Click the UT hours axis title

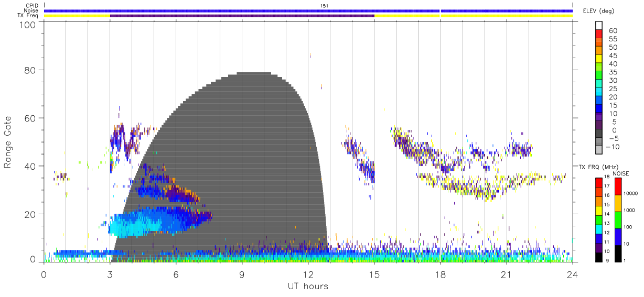(x=308, y=286)
